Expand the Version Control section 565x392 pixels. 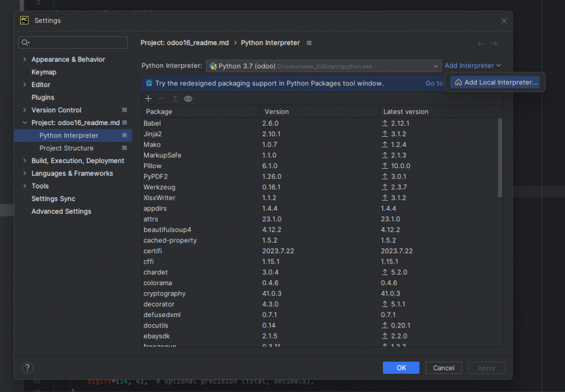pos(24,110)
